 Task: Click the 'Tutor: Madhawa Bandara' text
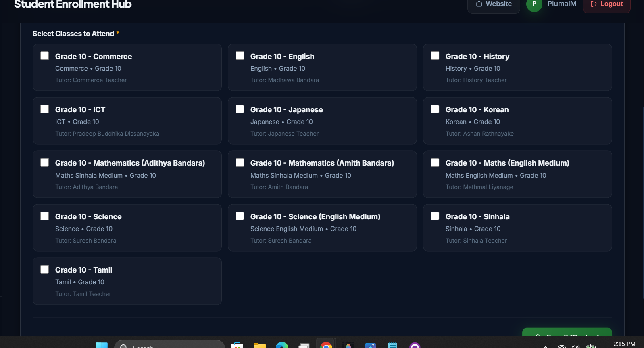pyautogui.click(x=285, y=80)
